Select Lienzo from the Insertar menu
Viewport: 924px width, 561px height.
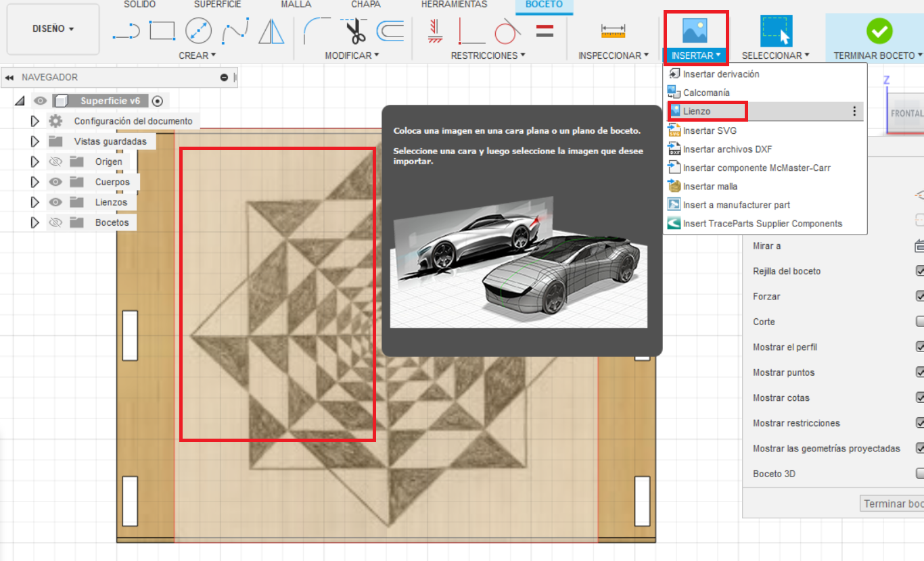[764, 112]
